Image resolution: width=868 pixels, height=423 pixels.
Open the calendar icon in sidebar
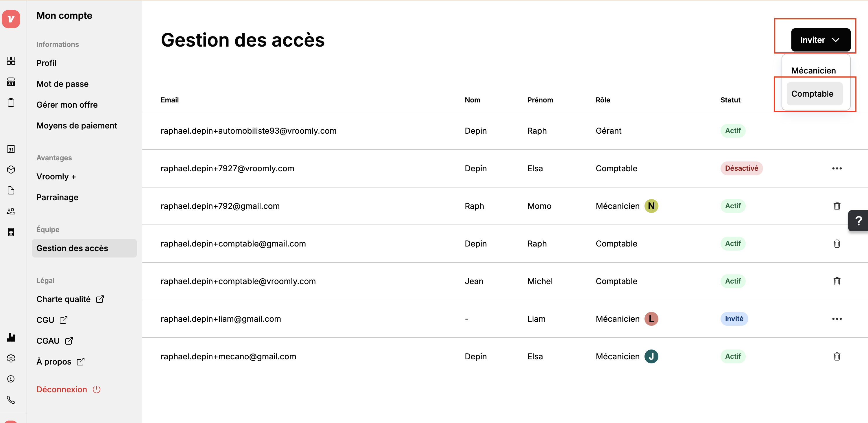(x=11, y=149)
